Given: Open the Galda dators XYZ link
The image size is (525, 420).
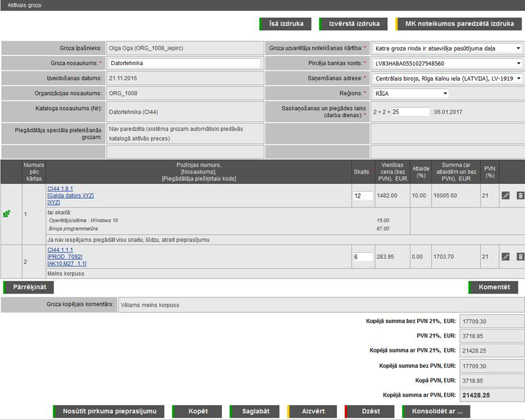Looking at the screenshot, I should 70,195.
